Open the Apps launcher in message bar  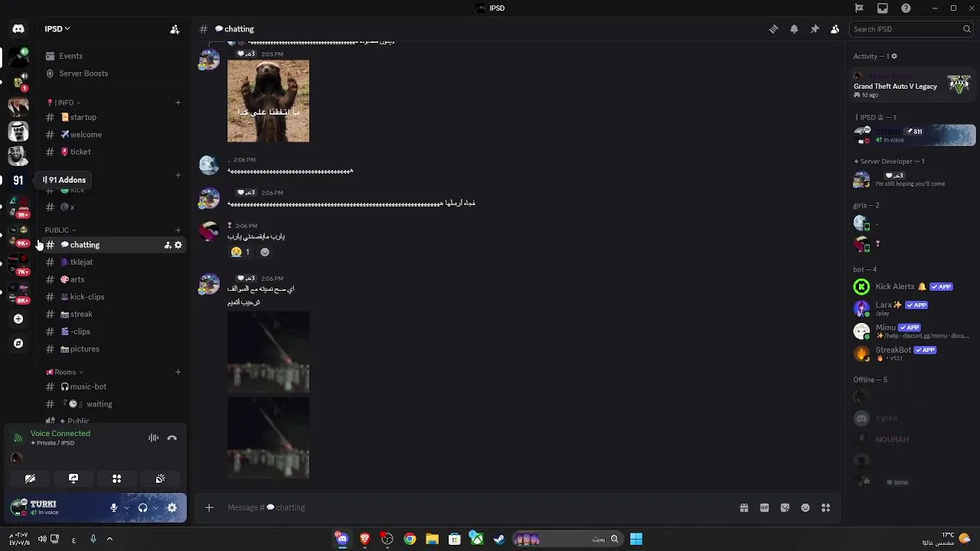click(x=825, y=507)
